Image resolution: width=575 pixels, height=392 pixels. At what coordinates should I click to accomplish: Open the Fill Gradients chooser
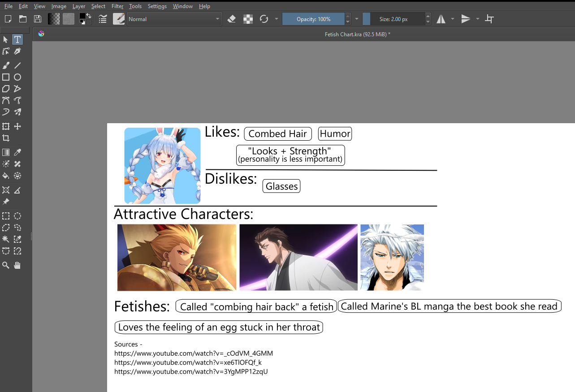coord(54,19)
